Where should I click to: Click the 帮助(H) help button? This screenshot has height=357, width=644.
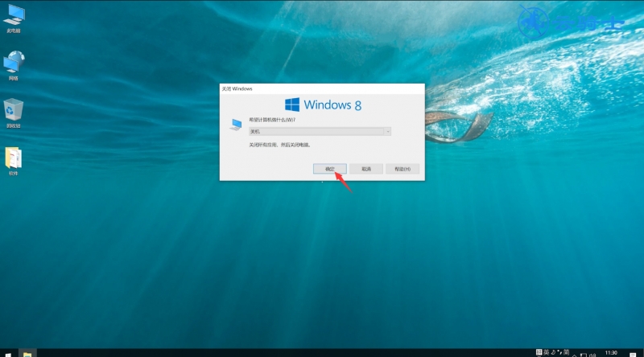(402, 169)
